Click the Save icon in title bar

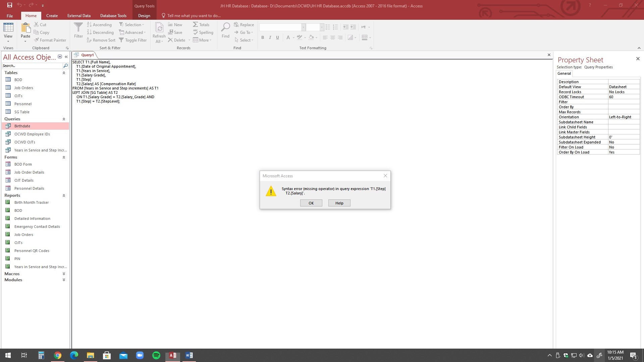pos(10,5)
